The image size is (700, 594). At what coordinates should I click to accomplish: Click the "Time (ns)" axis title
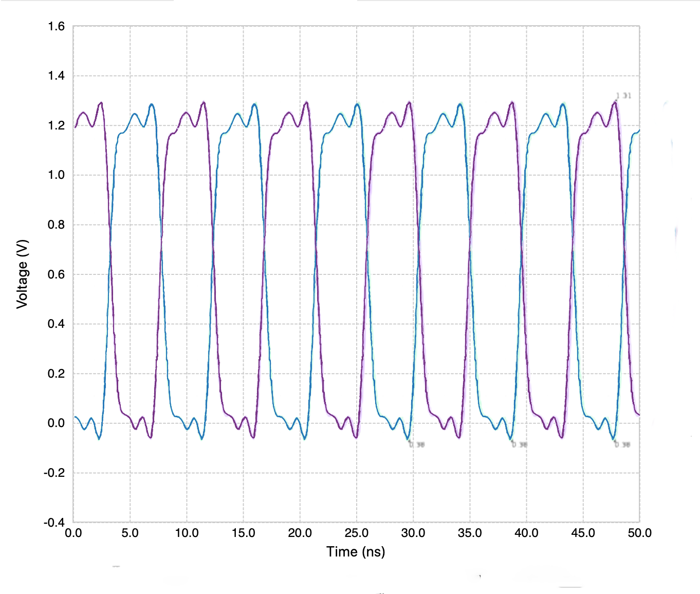point(356,552)
